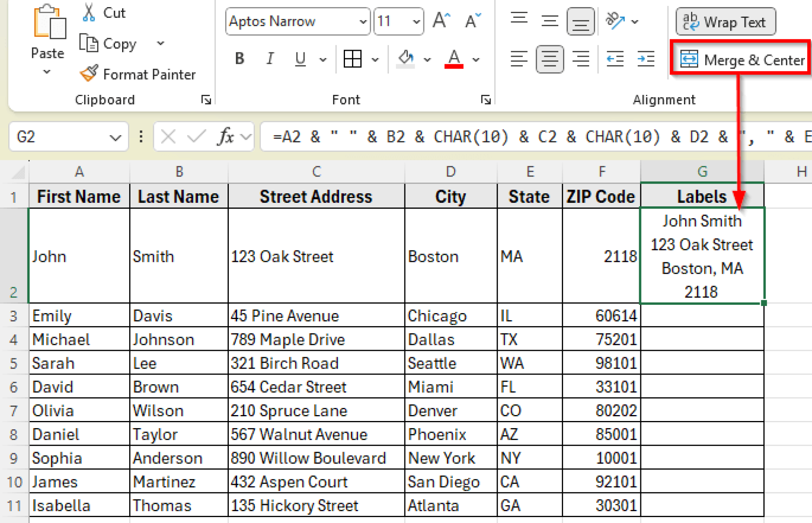Decrease font size with the smaller A icon
The width and height of the screenshot is (812, 523).
pyautogui.click(x=472, y=20)
